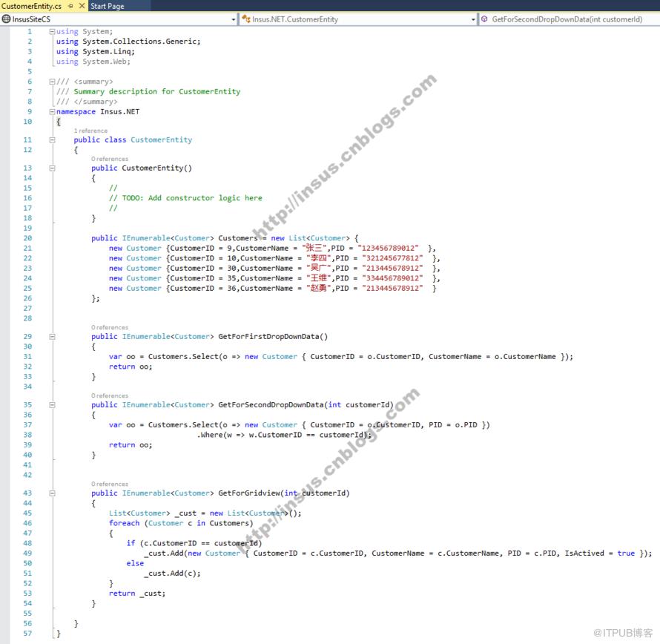
Task: Click the method icon beside GetForSecondDropDownData
Action: pyautogui.click(x=484, y=19)
